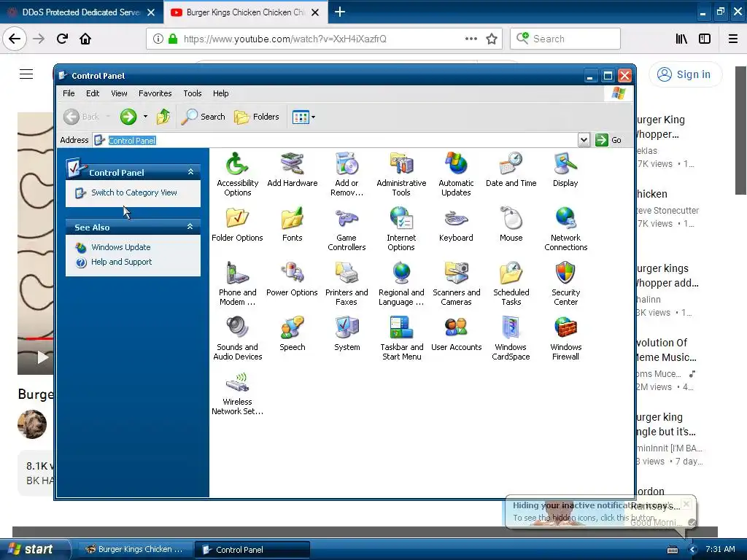Open Windows CardSpace icon

point(511,338)
